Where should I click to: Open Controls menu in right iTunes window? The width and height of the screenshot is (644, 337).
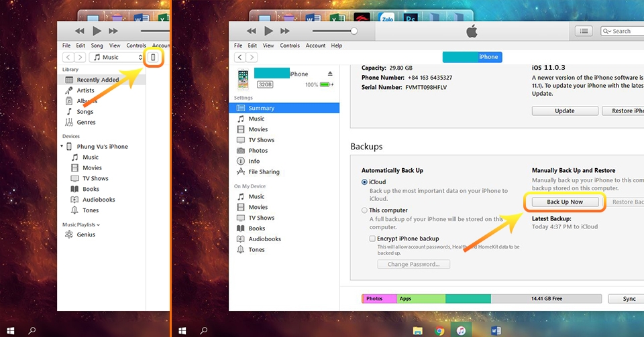click(290, 46)
